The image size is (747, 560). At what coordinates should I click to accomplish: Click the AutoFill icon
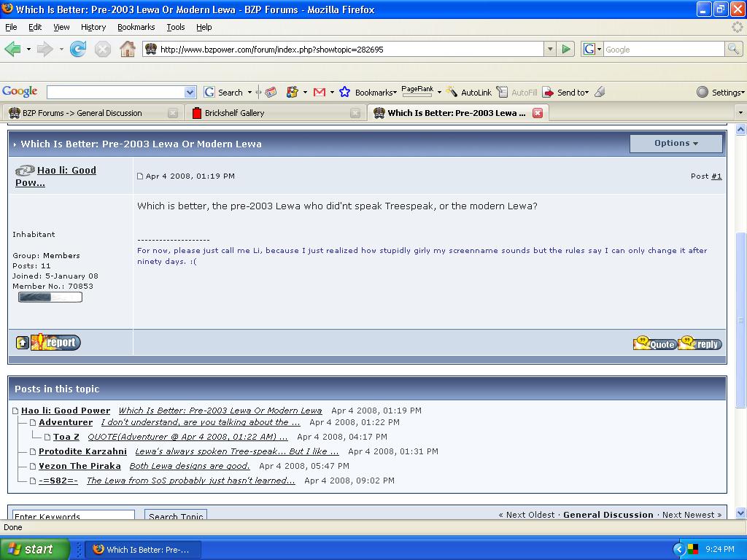[502, 92]
